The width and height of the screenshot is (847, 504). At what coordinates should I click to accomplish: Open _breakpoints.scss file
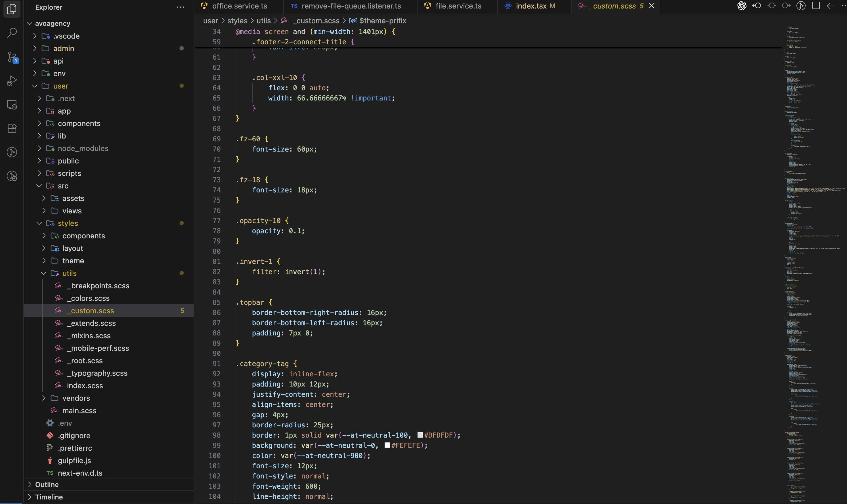tap(109, 285)
